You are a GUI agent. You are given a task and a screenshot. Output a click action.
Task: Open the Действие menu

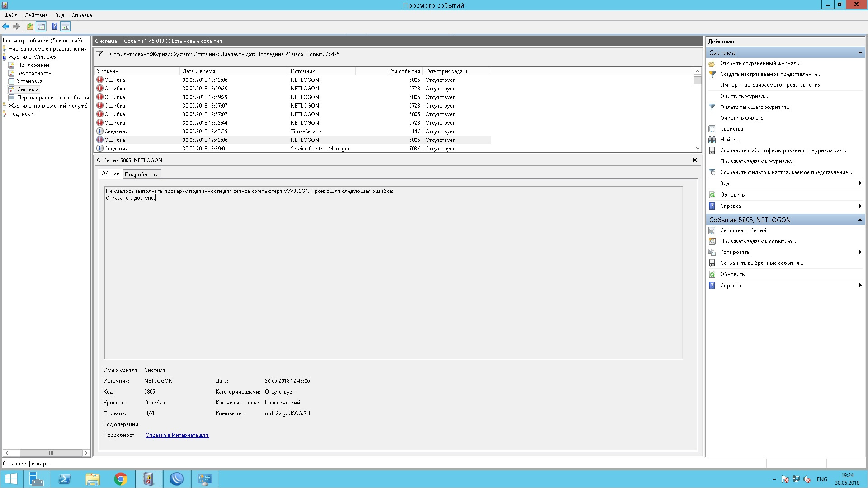(36, 15)
